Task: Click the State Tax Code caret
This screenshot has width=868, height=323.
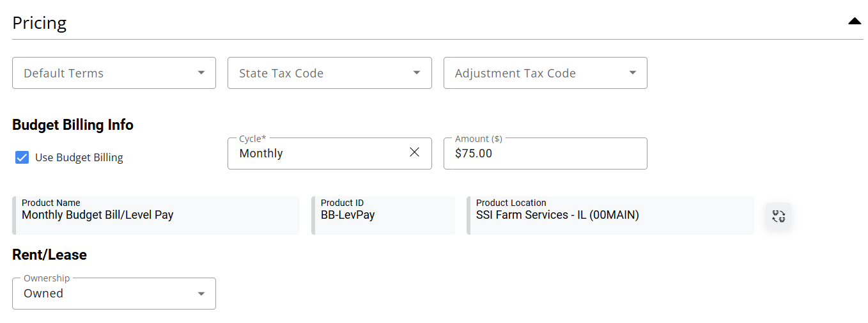Action: [417, 73]
